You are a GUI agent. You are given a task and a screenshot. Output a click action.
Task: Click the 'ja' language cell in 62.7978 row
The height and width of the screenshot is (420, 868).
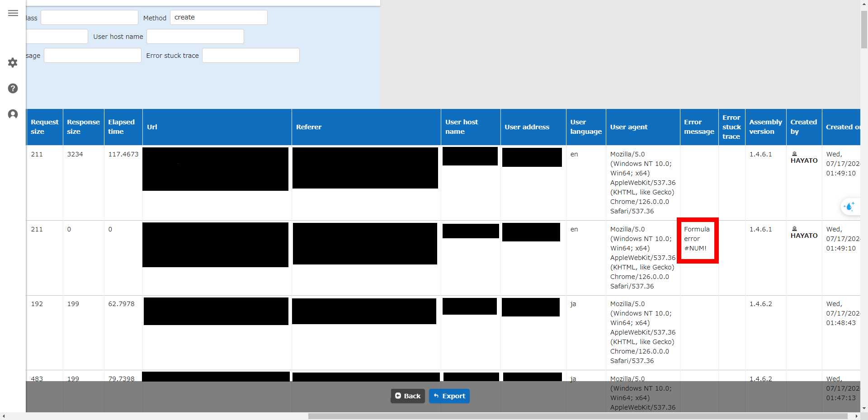pyautogui.click(x=573, y=304)
